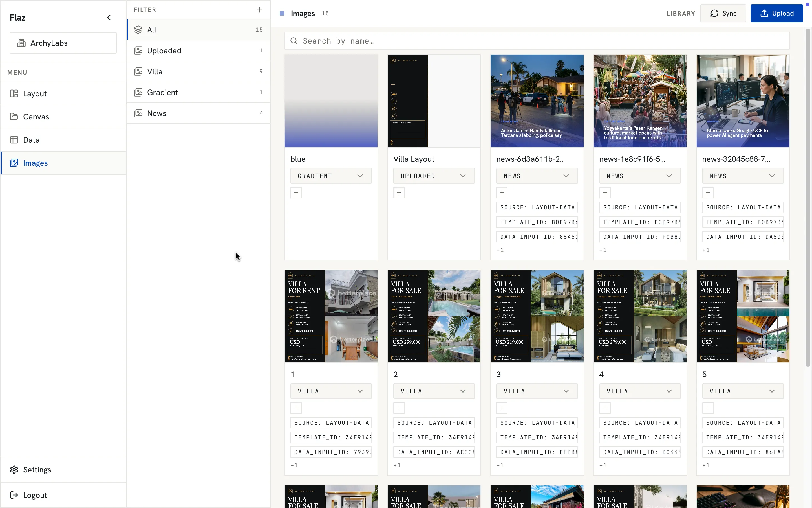This screenshot has width=812, height=508.
Task: Click the magnifier icon in the search bar
Action: (x=294, y=41)
